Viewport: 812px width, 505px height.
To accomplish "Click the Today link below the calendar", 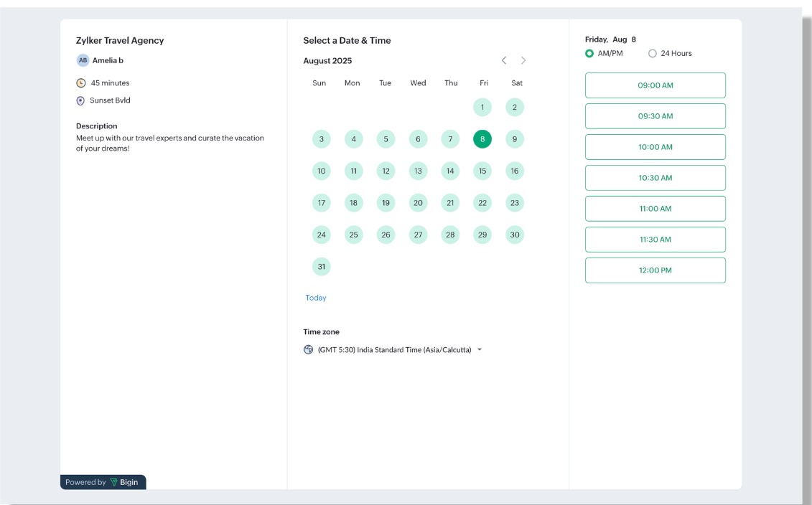I will [x=316, y=298].
